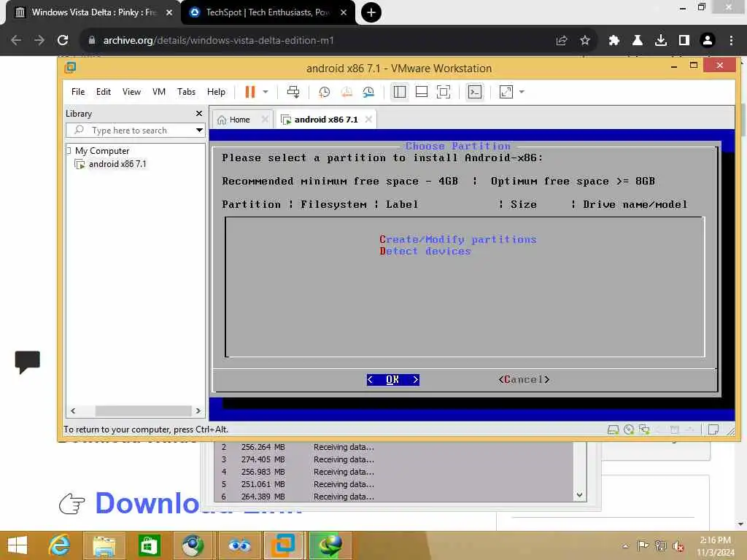
Task: Expand the stretch guest dropdown arrow
Action: coord(522,92)
